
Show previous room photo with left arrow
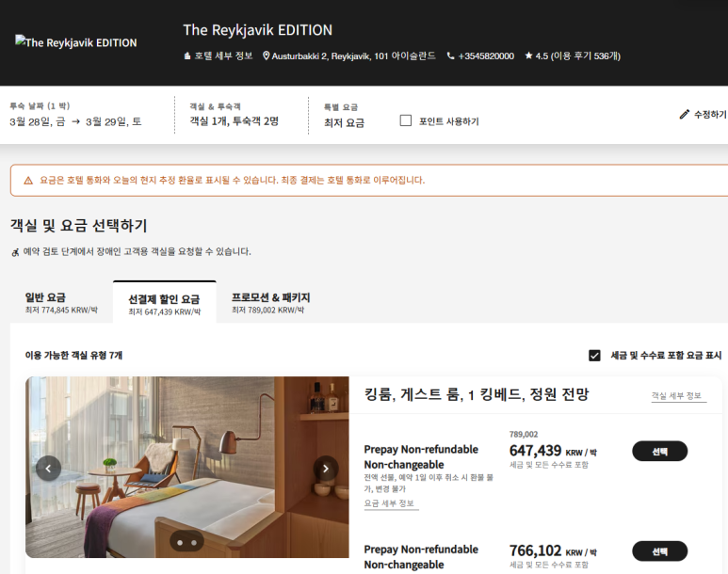click(x=48, y=469)
